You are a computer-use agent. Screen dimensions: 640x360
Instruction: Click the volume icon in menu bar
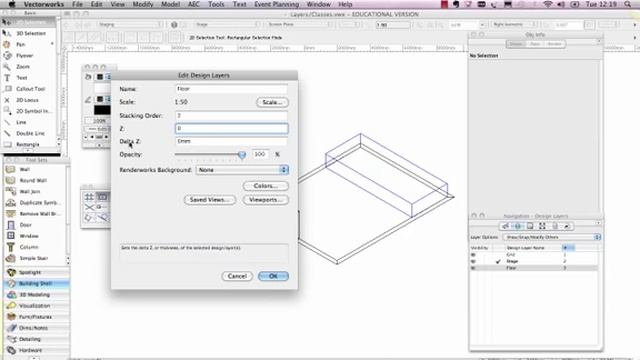click(561, 4)
